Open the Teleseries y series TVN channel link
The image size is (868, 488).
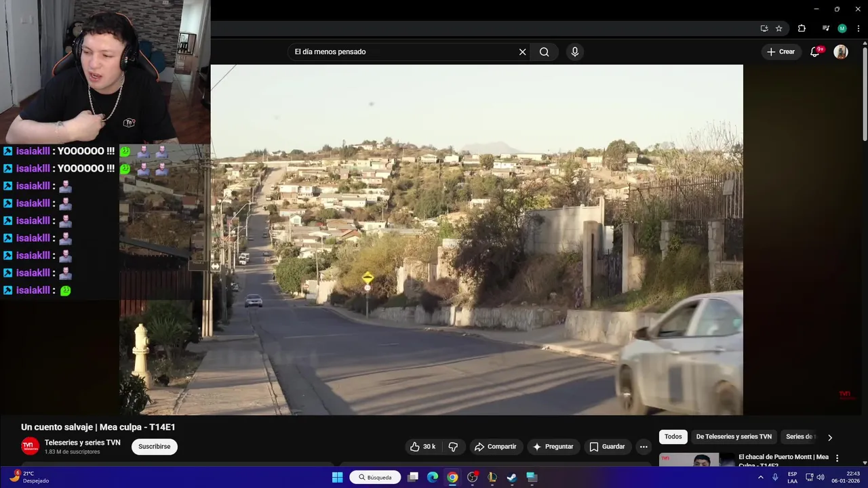click(82, 443)
